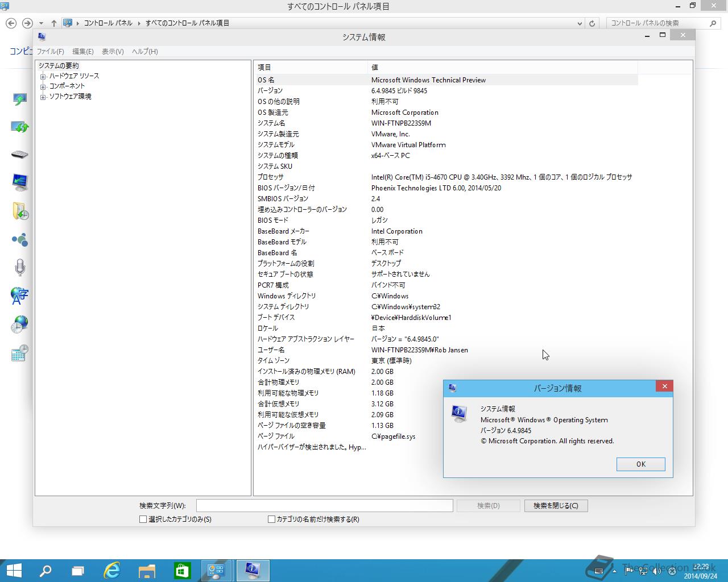This screenshot has height=582, width=728.
Task: Open 編集(E) menu
Action: pos(82,52)
